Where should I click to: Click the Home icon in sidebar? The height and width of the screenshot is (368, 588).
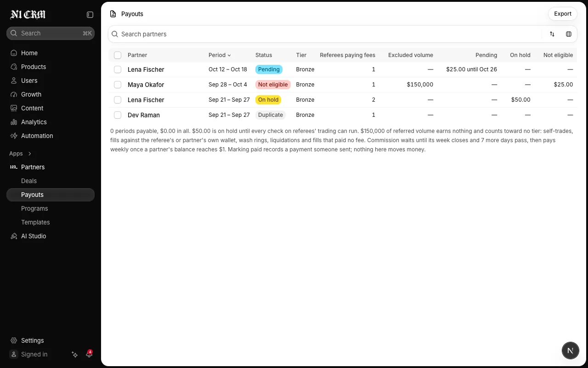coord(14,53)
